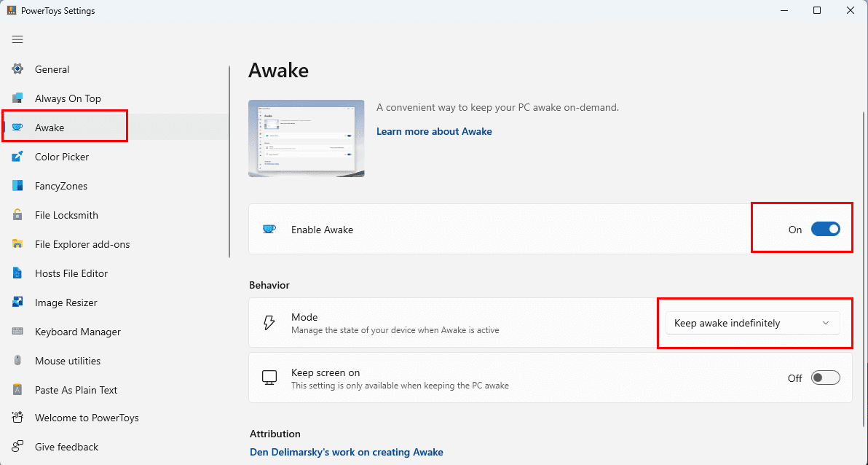Click the coffee cup icon beside Enable Awake
The image size is (868, 465).
pyautogui.click(x=269, y=229)
